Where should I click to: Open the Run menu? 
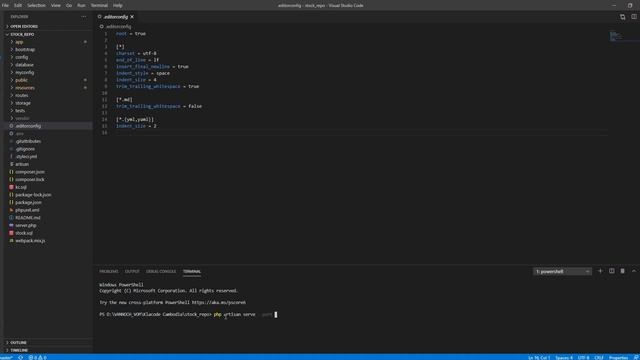click(x=81, y=5)
